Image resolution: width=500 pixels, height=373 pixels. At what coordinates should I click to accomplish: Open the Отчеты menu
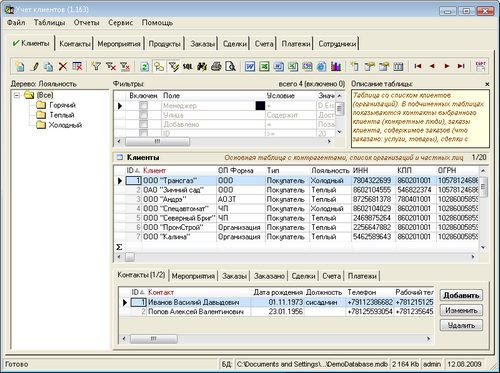tap(87, 23)
